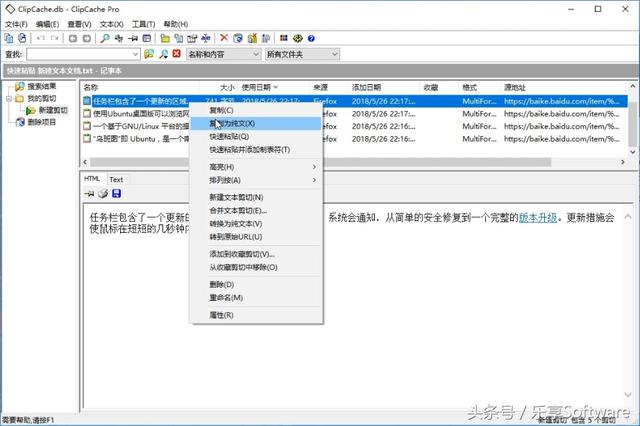Expand the 高亮(H) submenu

[256, 167]
